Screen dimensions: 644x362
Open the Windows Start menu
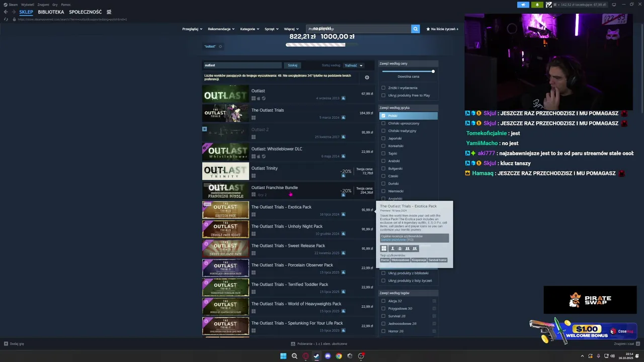click(283, 356)
